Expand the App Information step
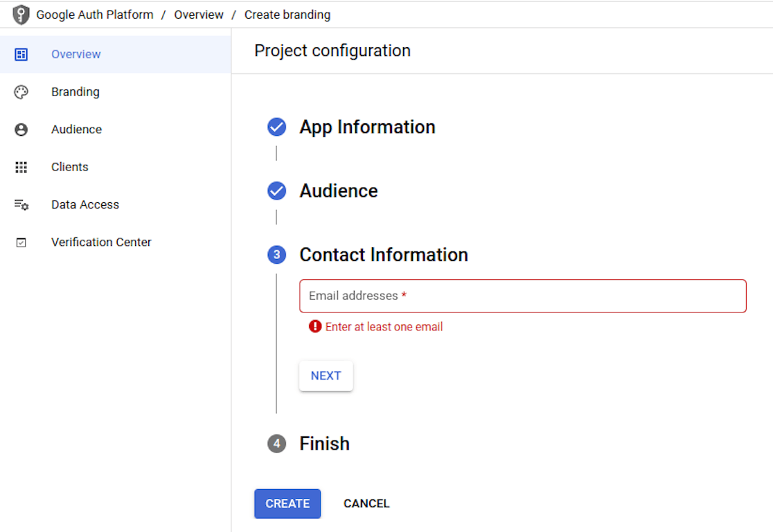The width and height of the screenshot is (773, 532). pyautogui.click(x=367, y=127)
